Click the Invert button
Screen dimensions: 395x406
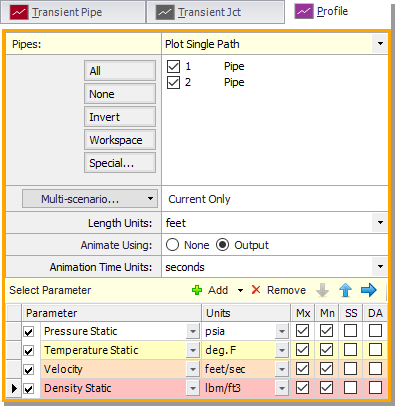(x=120, y=117)
